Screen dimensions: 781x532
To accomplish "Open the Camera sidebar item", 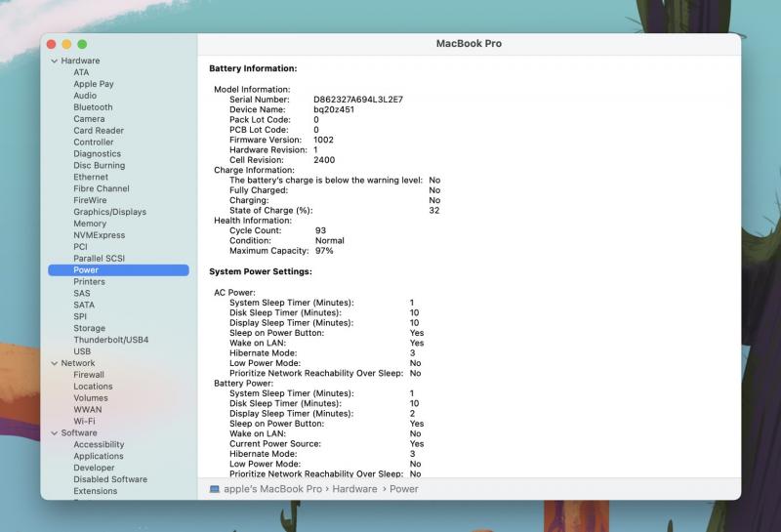I will tap(89, 118).
